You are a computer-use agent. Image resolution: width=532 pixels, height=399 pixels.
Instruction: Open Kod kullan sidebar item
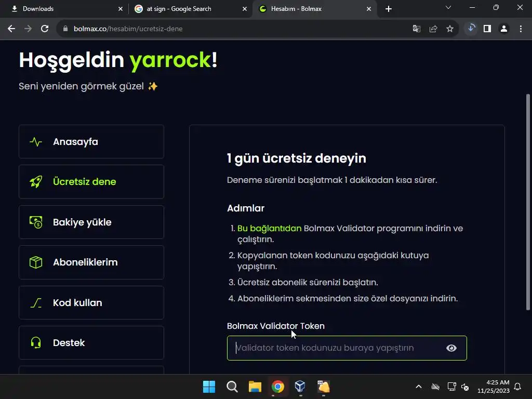click(91, 303)
